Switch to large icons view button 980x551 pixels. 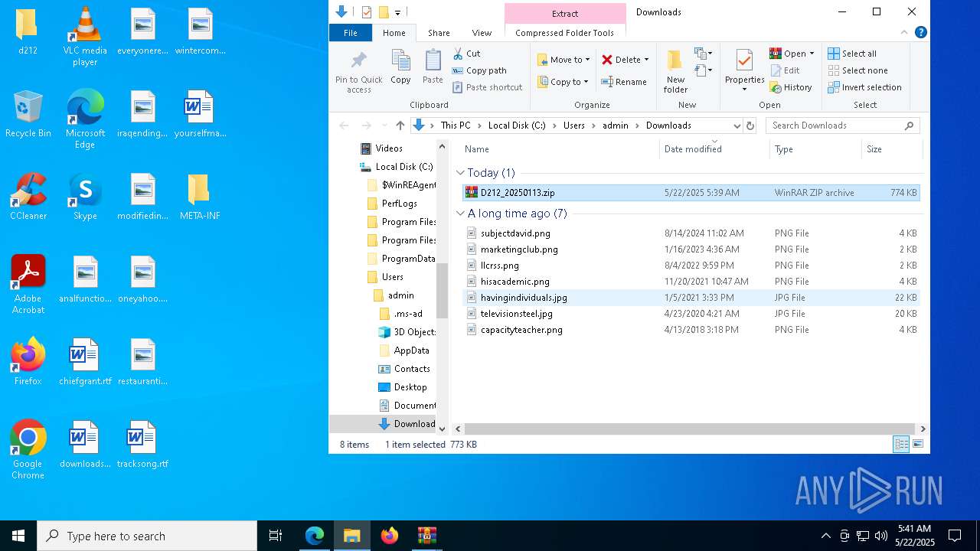(918, 445)
